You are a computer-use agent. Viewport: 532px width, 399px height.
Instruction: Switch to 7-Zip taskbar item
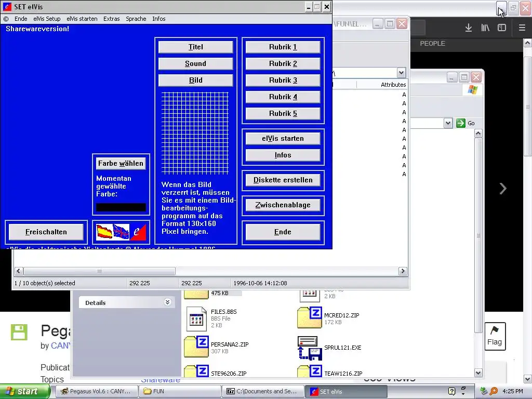pos(262,391)
